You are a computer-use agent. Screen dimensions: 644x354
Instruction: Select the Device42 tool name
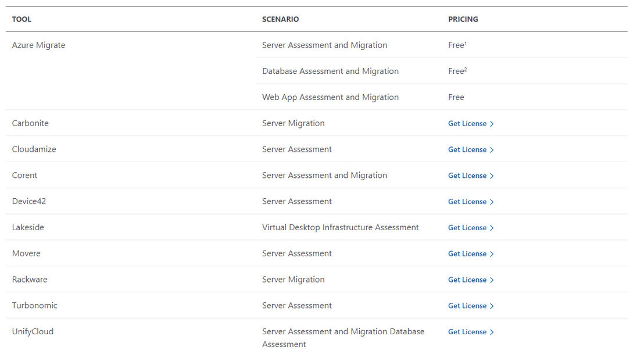(x=28, y=201)
